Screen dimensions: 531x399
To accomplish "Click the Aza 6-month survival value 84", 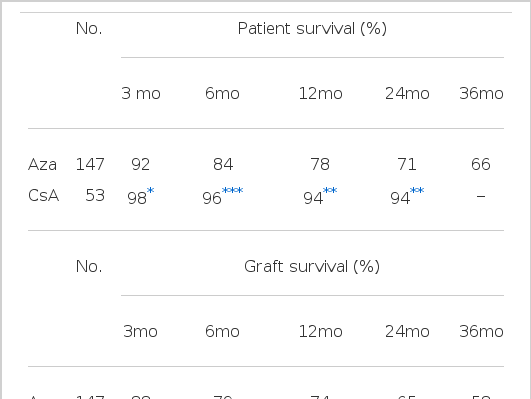I will (x=223, y=165).
